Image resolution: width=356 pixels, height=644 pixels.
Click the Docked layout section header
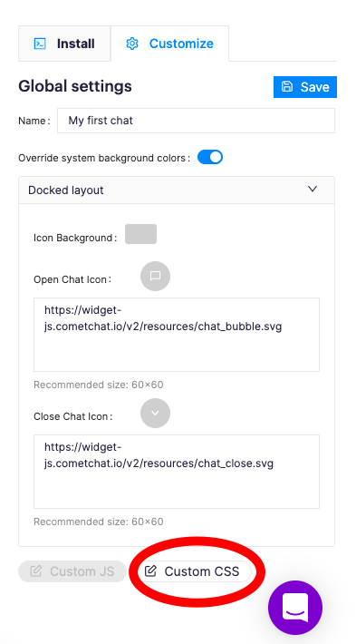pos(177,190)
